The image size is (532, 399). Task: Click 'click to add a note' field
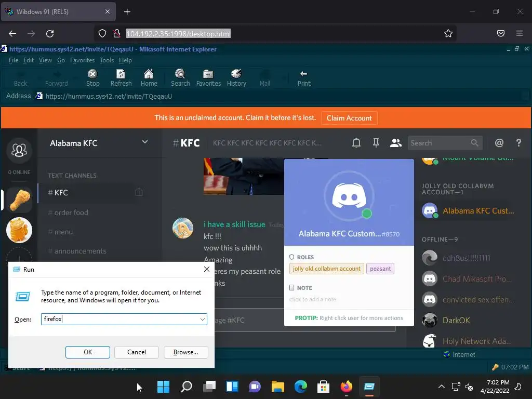click(312, 299)
